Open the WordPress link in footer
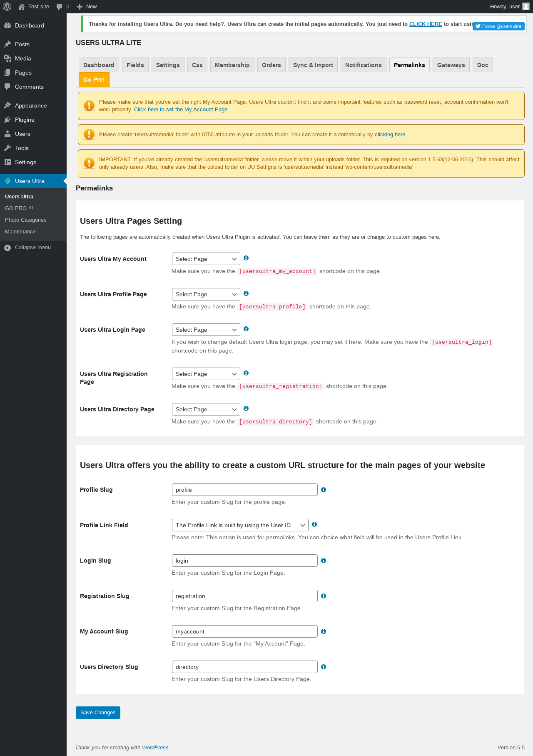 coord(155,748)
